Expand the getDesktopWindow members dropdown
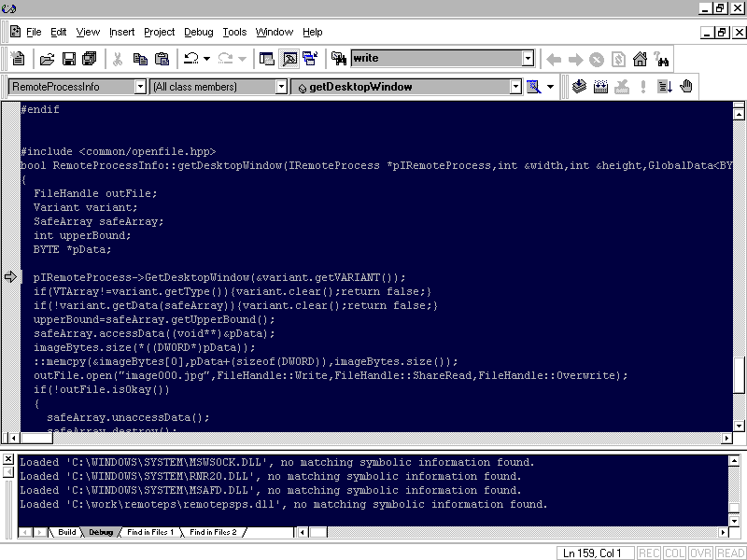The height and width of the screenshot is (560, 747). point(514,87)
